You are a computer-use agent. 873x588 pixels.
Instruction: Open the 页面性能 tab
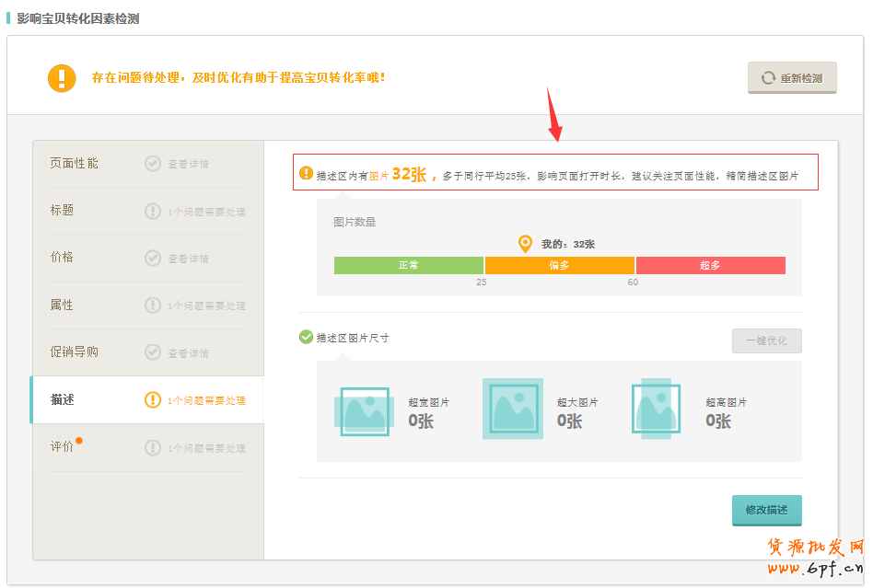coord(75,164)
